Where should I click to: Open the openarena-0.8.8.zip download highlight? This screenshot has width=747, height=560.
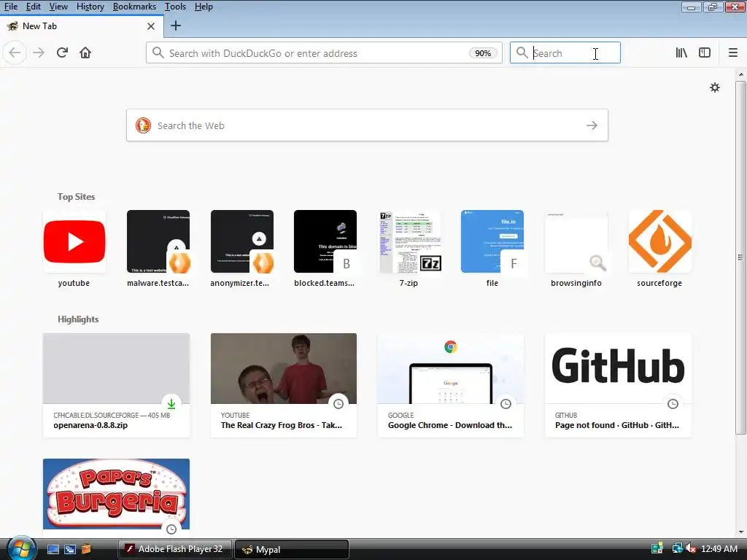(x=116, y=385)
